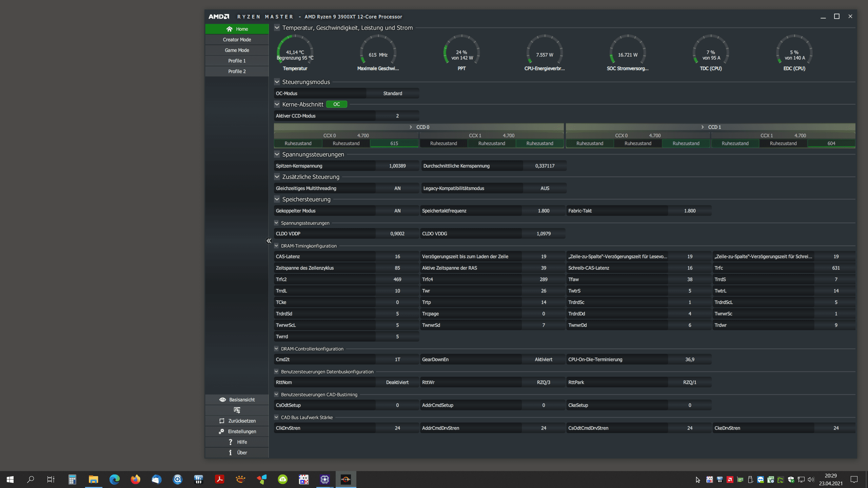Open Einstellungen settings

(237, 431)
